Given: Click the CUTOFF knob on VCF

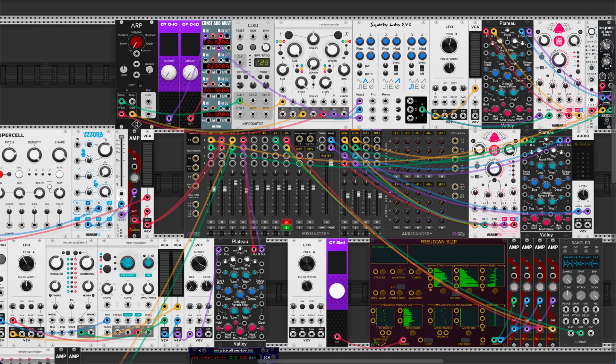Looking at the screenshot, I should (199, 264).
